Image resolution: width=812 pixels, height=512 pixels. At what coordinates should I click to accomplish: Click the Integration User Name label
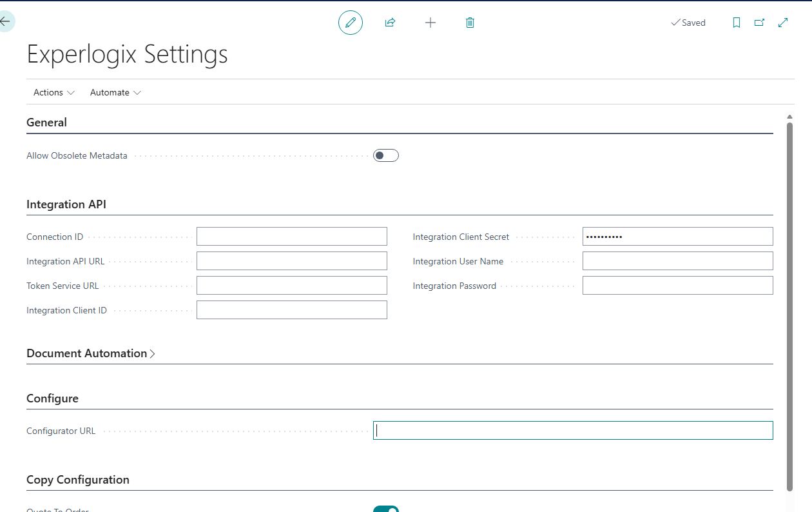click(458, 261)
